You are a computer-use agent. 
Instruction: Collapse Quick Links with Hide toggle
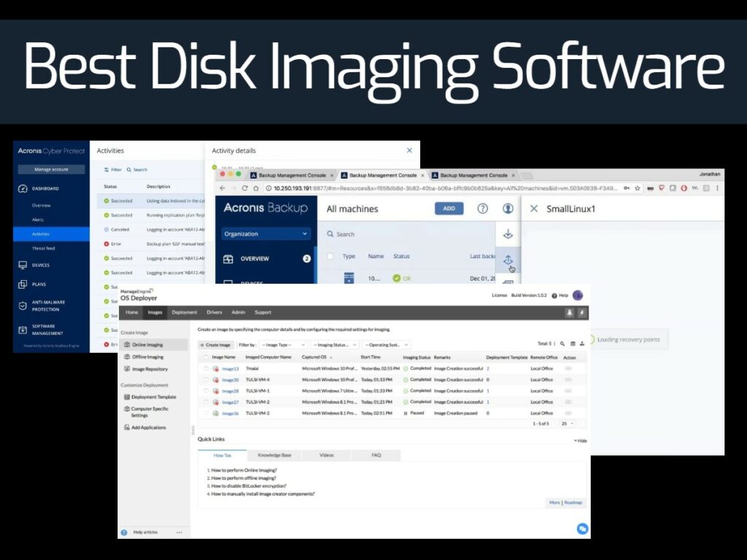point(580,441)
